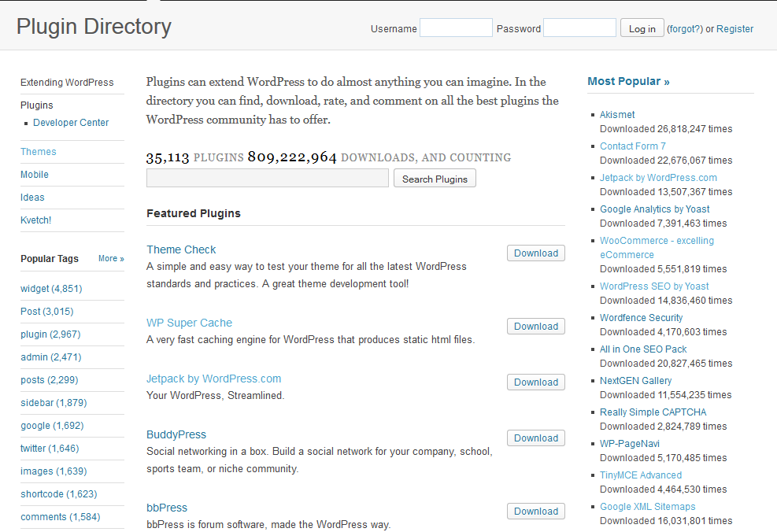
Task: Click the Search Plugins button
Action: pos(435,179)
